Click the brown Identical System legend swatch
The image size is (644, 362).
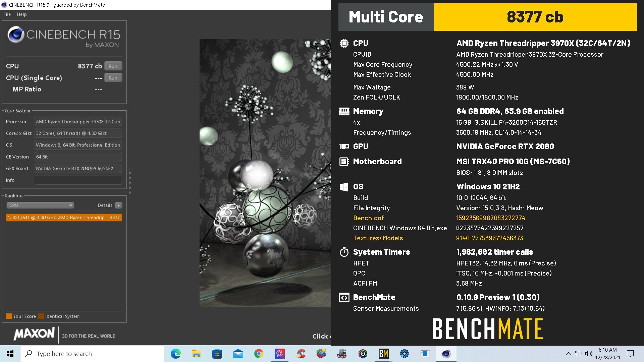click(41, 316)
